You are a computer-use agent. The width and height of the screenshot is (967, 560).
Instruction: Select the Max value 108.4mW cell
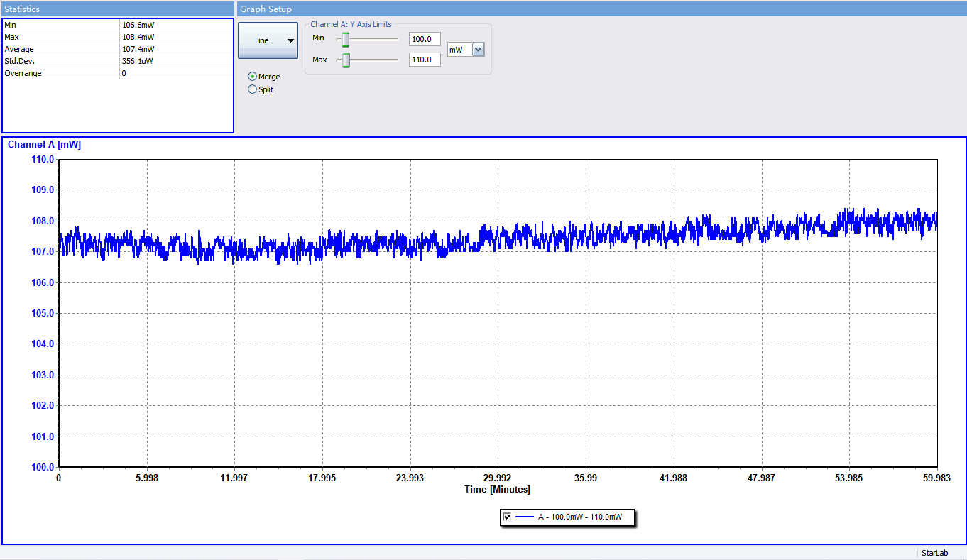[175, 37]
